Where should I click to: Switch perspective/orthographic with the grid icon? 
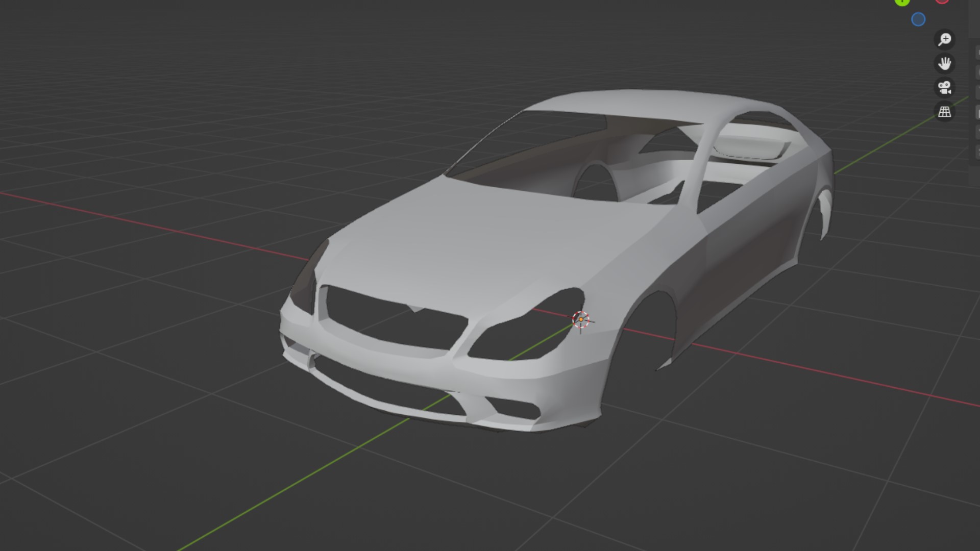[x=944, y=111]
